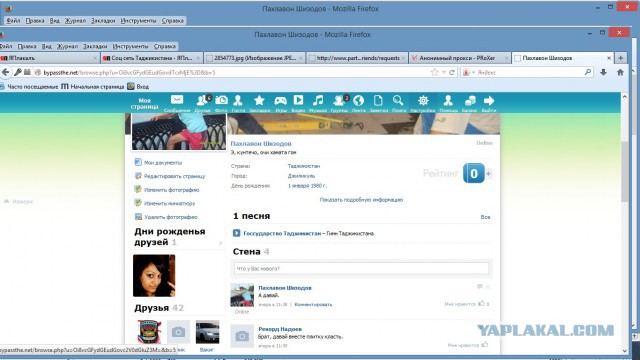Click the address bar URL field
This screenshot has height=360, width=640.
tap(233, 72)
